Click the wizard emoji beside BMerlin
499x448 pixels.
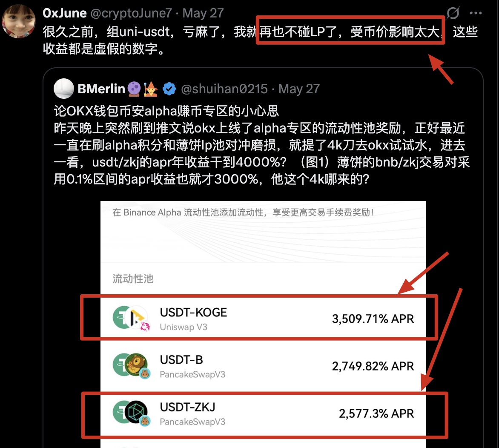click(151, 89)
